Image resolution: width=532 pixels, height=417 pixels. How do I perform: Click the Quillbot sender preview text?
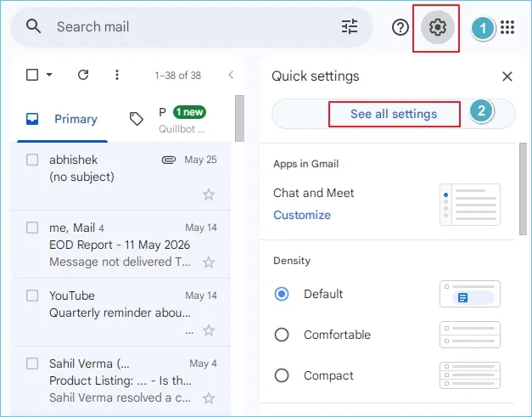[182, 129]
